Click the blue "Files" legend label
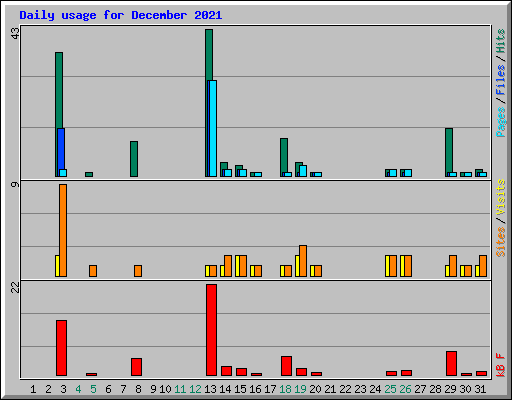 pos(500,80)
